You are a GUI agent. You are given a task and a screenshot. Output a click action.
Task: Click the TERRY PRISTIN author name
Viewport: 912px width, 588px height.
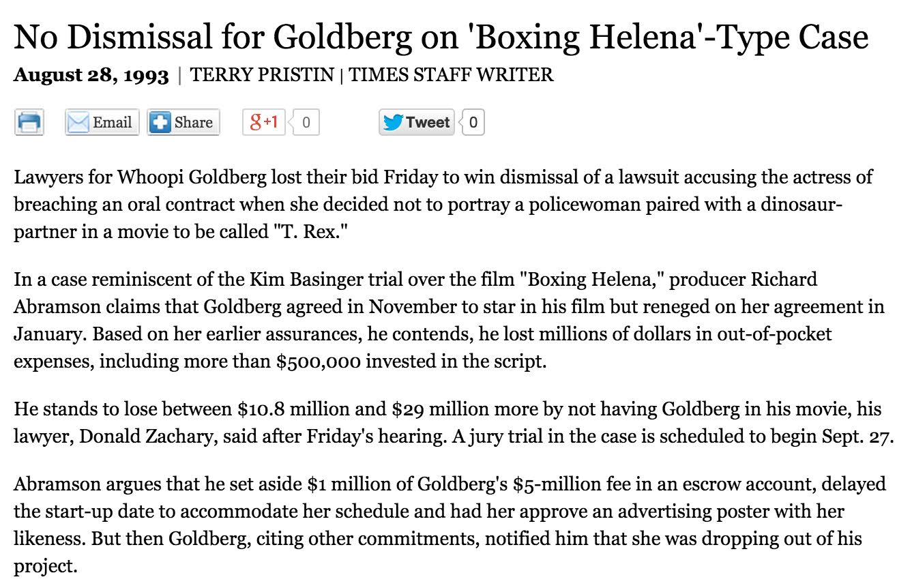(x=263, y=74)
